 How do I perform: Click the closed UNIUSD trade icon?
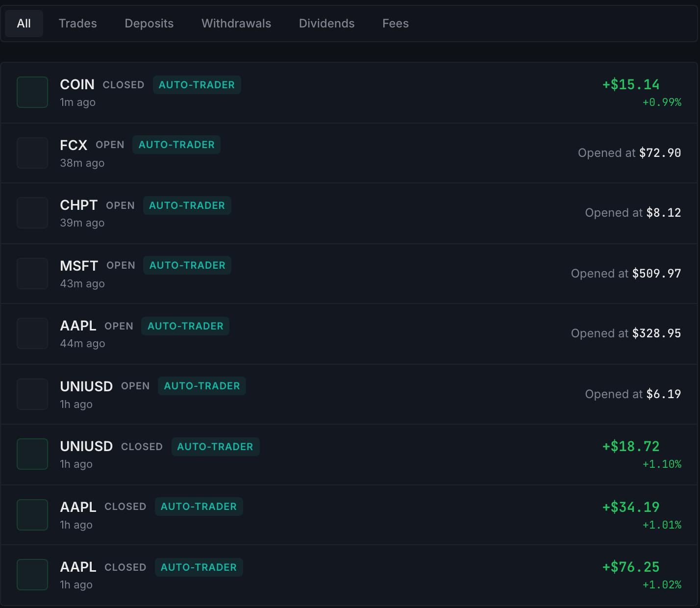click(x=32, y=454)
